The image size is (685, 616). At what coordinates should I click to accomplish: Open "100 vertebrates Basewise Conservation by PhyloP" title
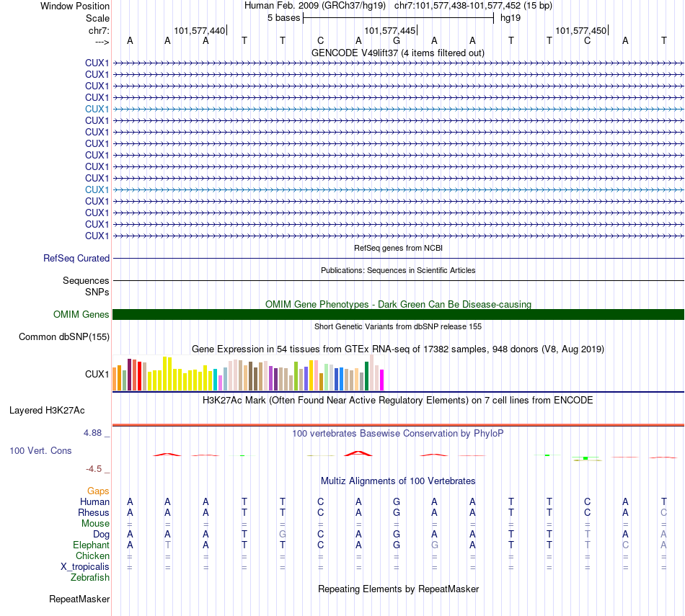398,434
